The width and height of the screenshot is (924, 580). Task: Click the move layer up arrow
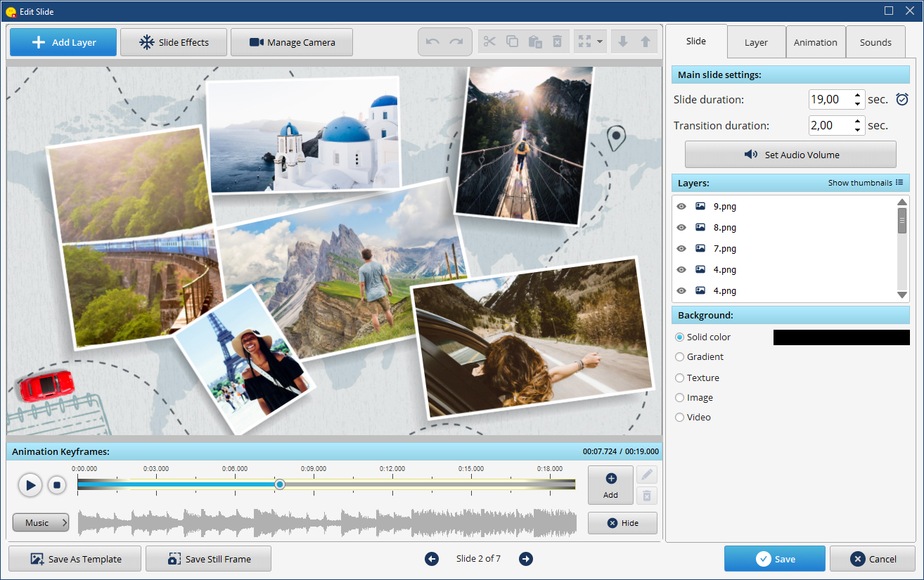(x=645, y=42)
